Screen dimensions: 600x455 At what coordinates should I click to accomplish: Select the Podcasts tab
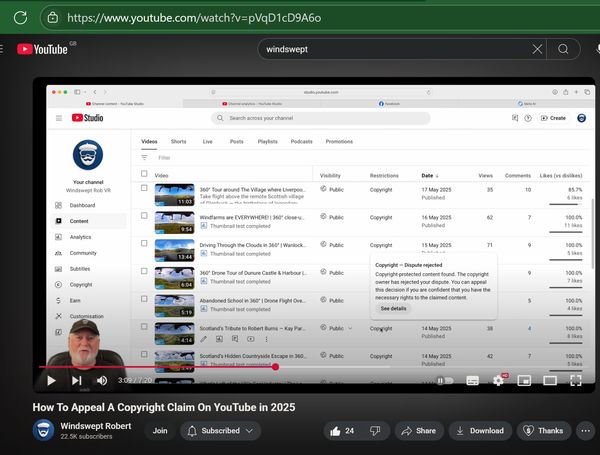coord(302,141)
